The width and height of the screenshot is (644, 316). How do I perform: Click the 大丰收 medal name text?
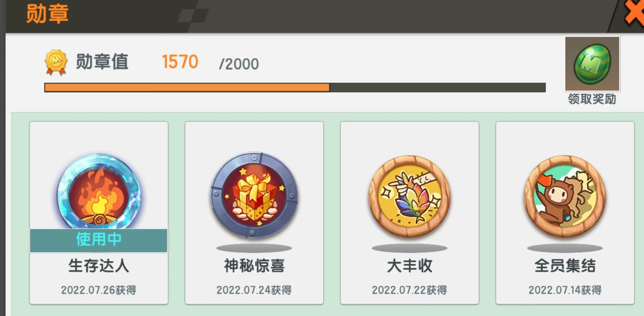409,266
